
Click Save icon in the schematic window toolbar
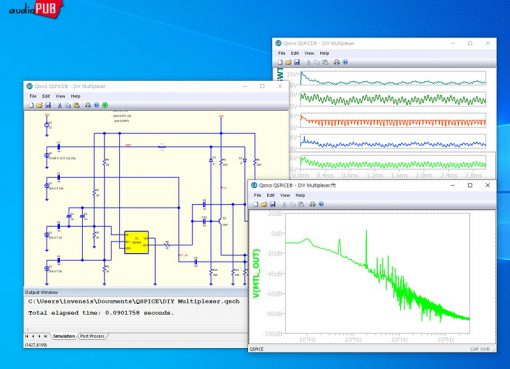pyautogui.click(x=48, y=105)
